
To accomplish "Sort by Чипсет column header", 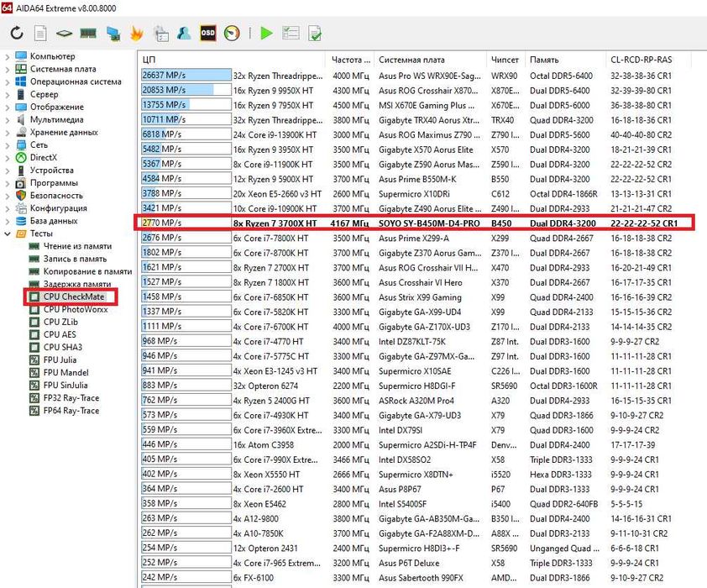I will 505,60.
